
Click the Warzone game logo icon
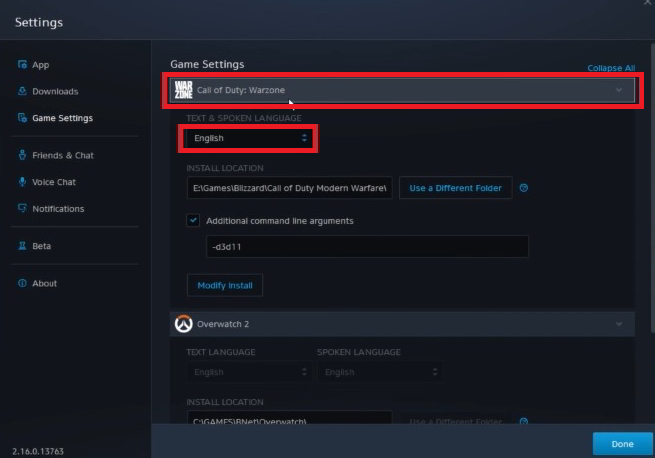pos(183,90)
